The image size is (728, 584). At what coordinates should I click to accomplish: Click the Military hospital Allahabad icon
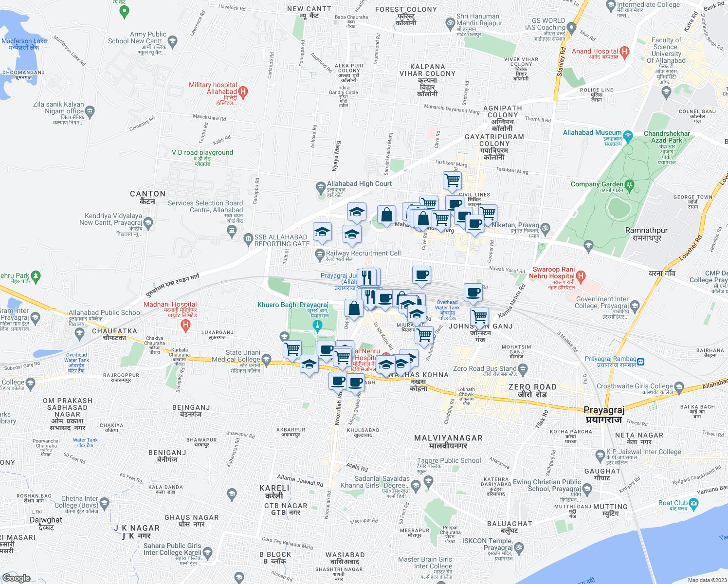pos(244,91)
